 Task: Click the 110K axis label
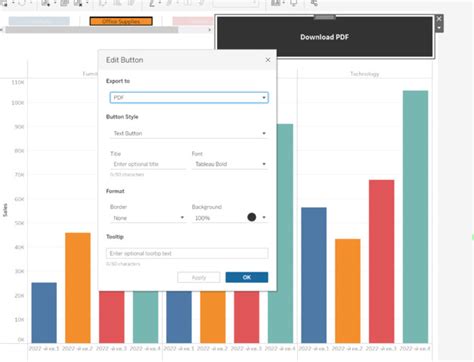click(18, 82)
